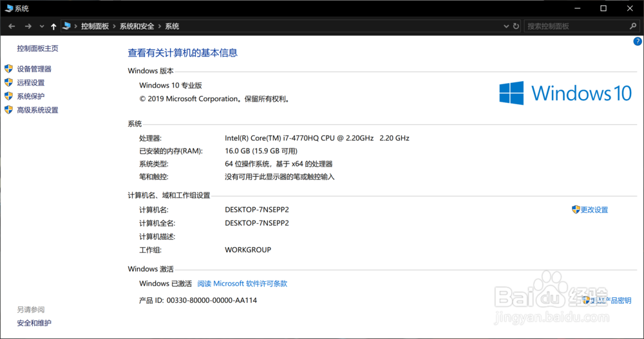Image resolution: width=644 pixels, height=339 pixels.
Task: Click the 16.0 GB (15.9 GB 可用) value
Action: [x=261, y=151]
